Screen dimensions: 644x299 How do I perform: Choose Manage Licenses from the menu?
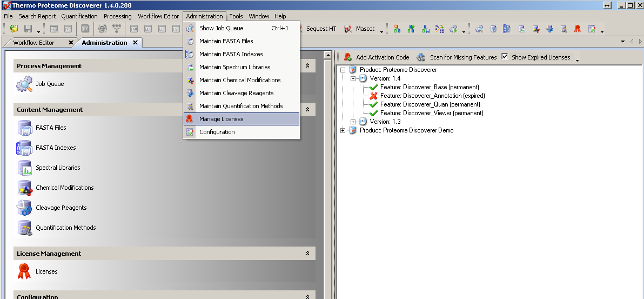click(x=242, y=119)
